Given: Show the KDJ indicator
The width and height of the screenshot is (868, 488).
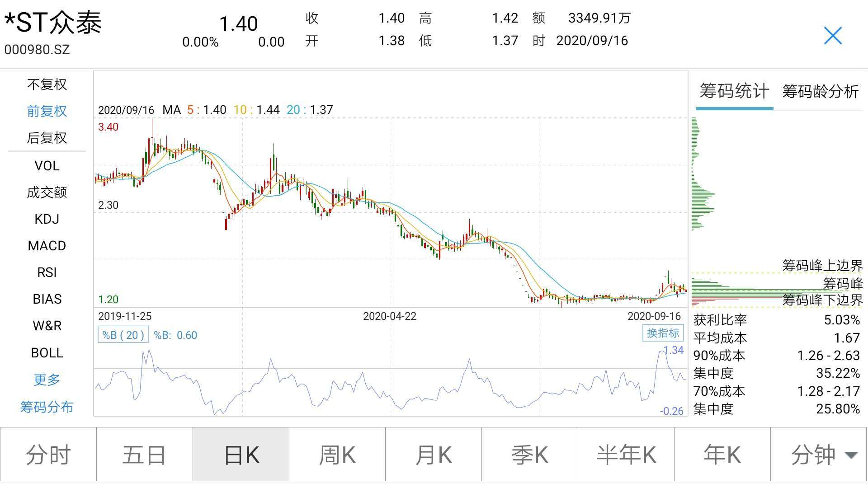Looking at the screenshot, I should coord(47,219).
